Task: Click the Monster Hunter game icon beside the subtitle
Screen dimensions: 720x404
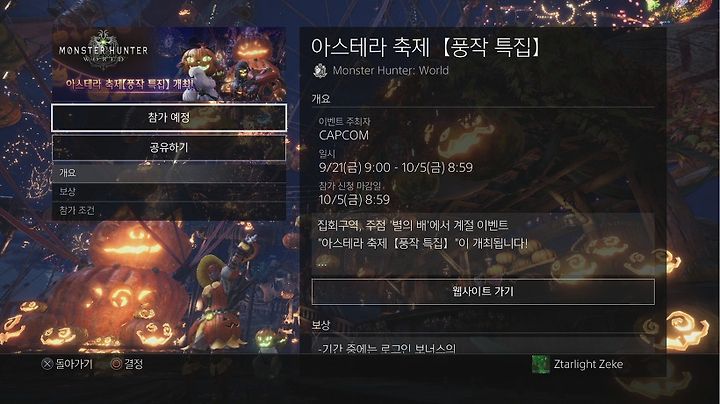Action: [320, 71]
